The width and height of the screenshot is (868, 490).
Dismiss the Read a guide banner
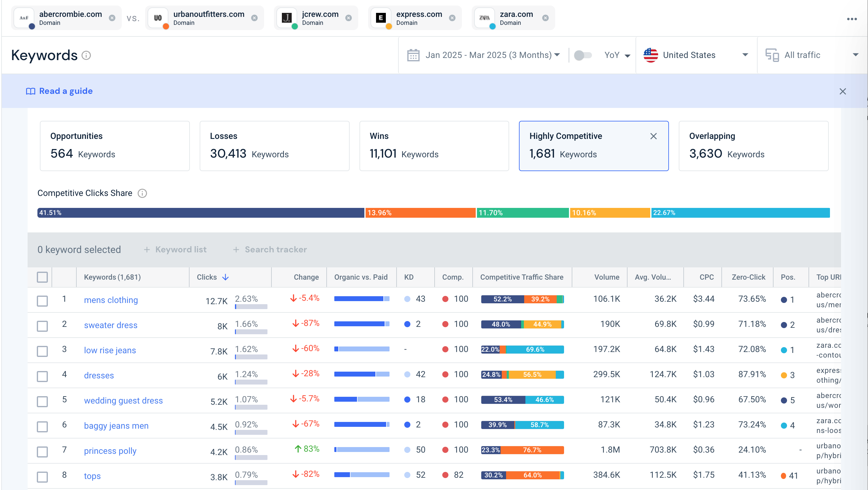(843, 91)
